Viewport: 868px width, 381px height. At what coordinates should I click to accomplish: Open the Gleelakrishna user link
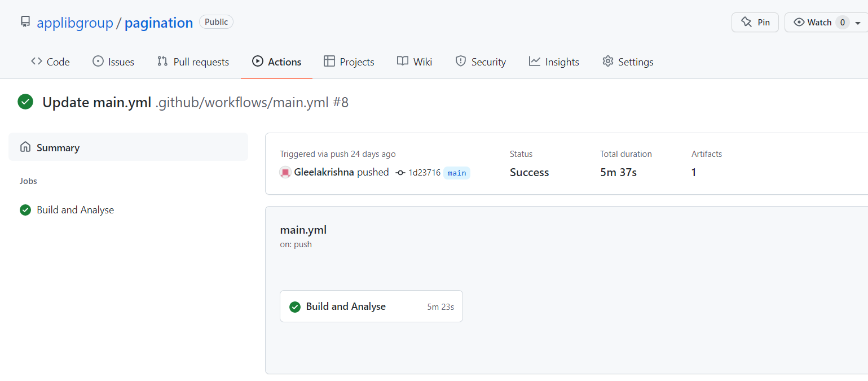[324, 172]
